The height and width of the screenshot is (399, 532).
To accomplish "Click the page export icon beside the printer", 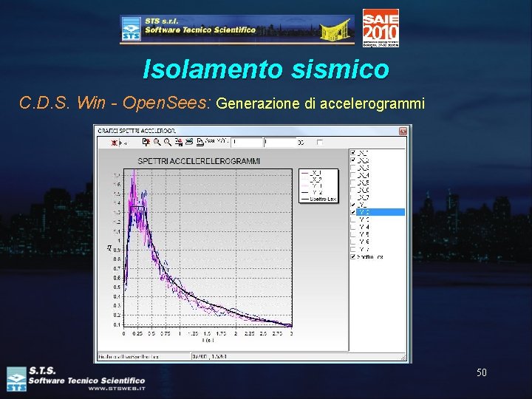I will pos(200,142).
